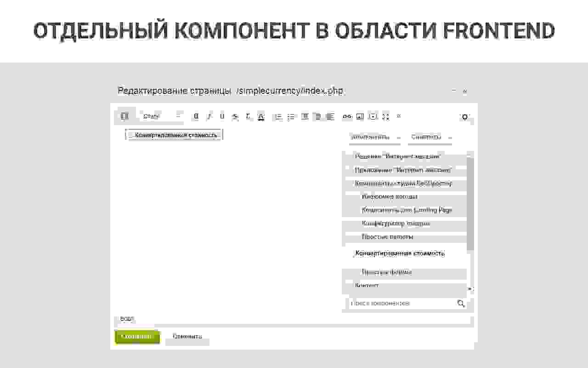The width and height of the screenshot is (588, 368).
Task: Switch editor to fullscreen mode
Action: tap(385, 116)
